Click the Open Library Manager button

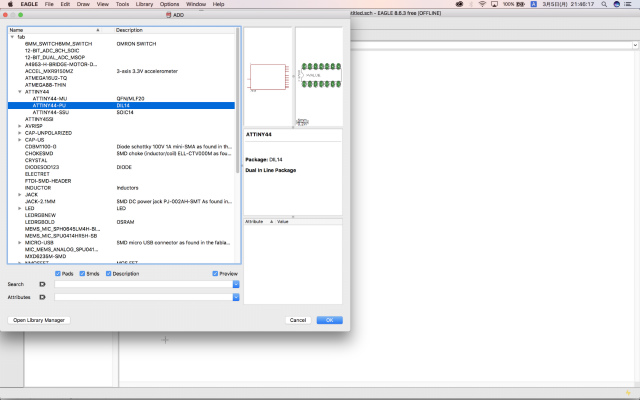(x=39, y=320)
